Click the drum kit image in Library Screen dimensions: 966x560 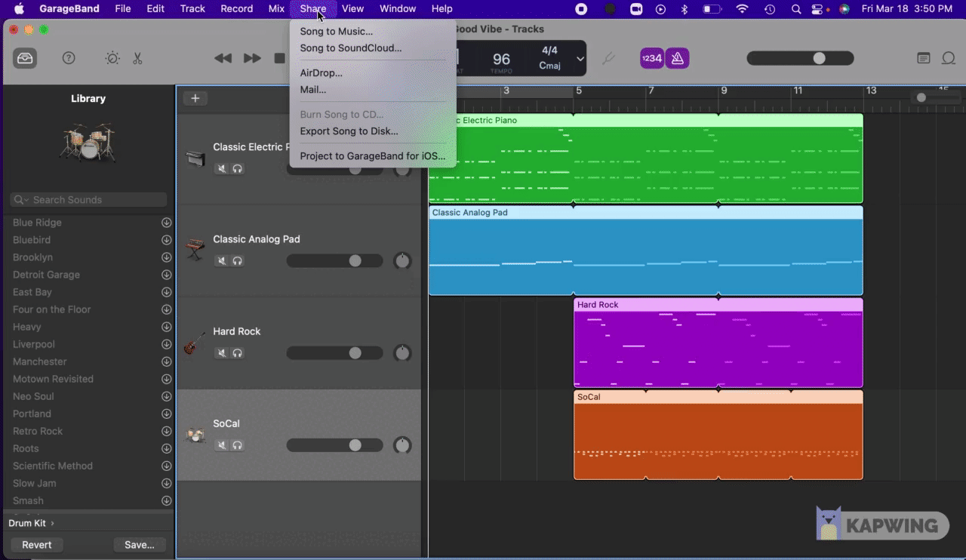[x=88, y=143]
